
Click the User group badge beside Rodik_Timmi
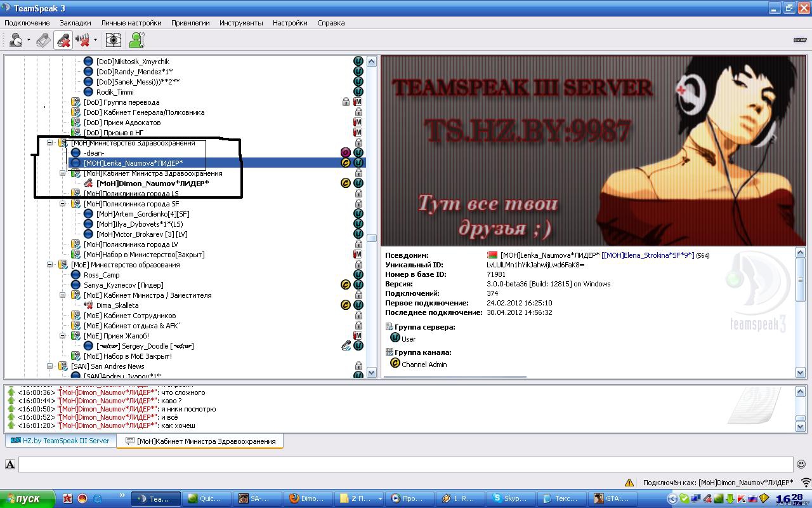point(358,92)
